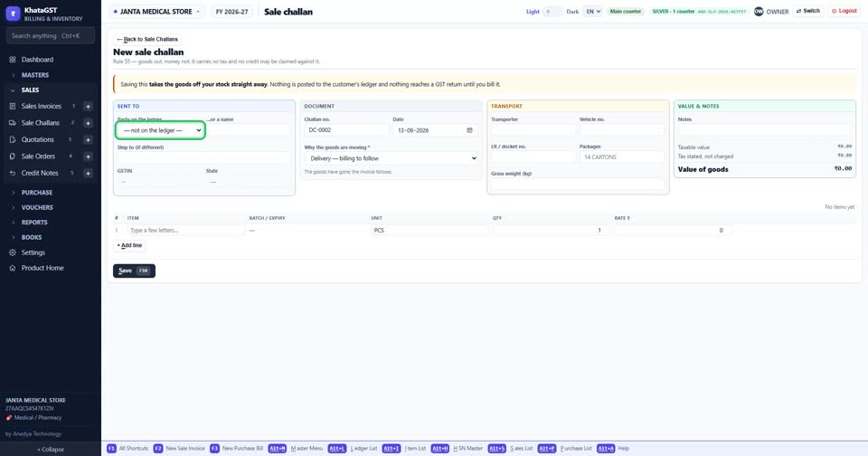Click the UNIT field showing PCS
This screenshot has height=456, width=868.
tap(429, 230)
